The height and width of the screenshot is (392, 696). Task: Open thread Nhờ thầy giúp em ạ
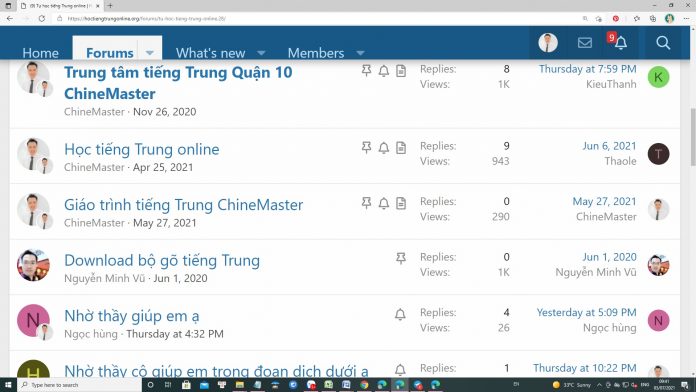(x=131, y=316)
